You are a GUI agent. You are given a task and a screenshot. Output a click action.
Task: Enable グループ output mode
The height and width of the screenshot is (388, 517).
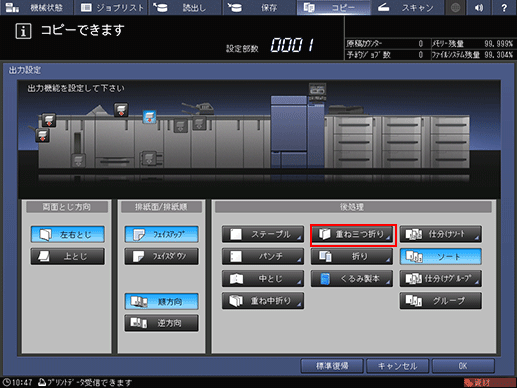click(x=441, y=301)
